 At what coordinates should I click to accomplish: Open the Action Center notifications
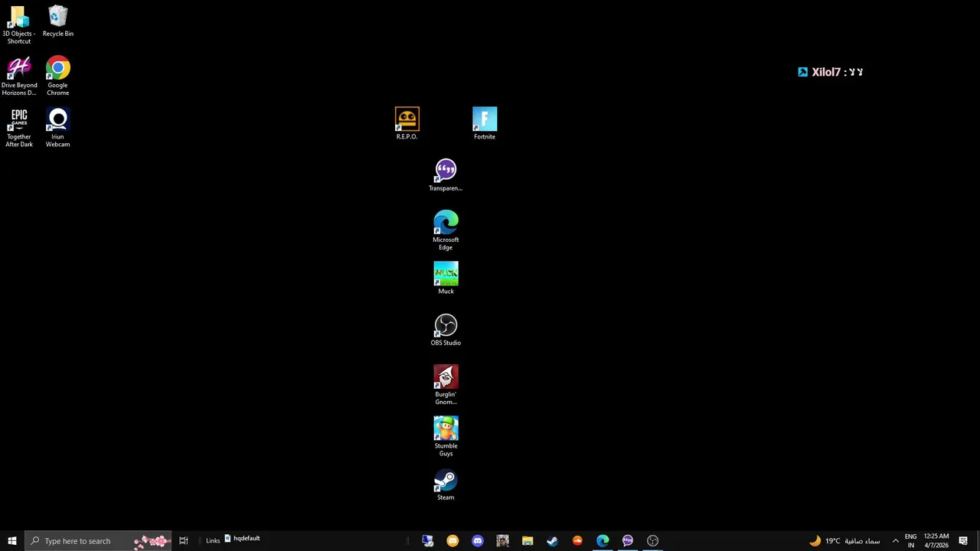pyautogui.click(x=963, y=541)
